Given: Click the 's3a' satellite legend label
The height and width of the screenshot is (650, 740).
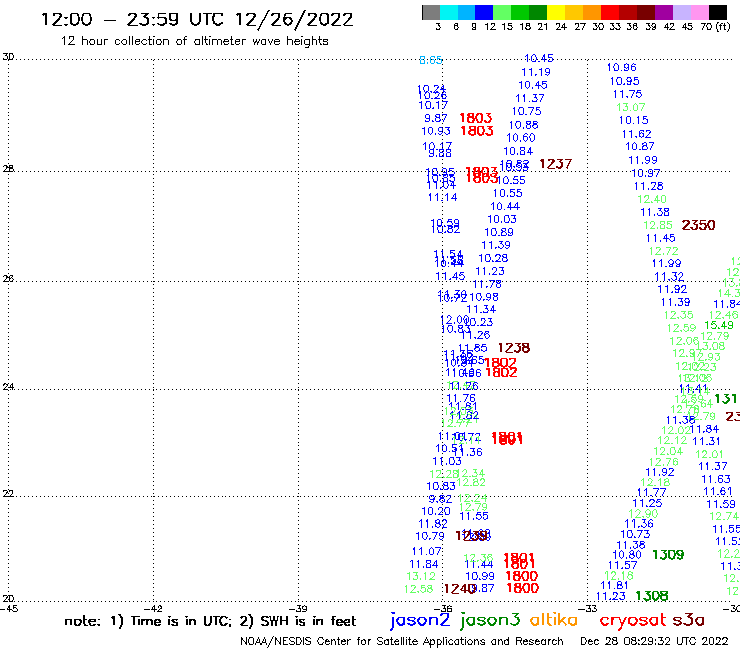Looking at the screenshot, I should pyautogui.click(x=689, y=620).
